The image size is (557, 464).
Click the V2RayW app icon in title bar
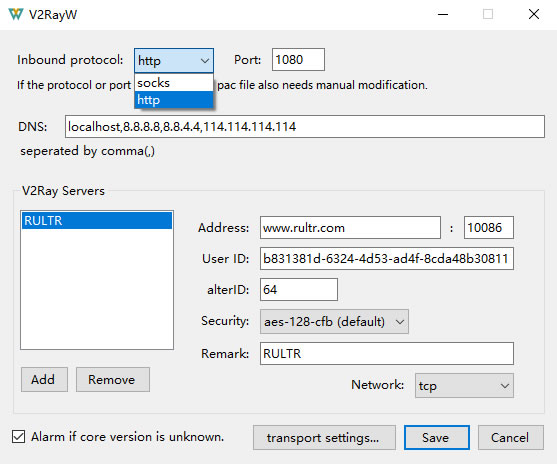[x=16, y=14]
